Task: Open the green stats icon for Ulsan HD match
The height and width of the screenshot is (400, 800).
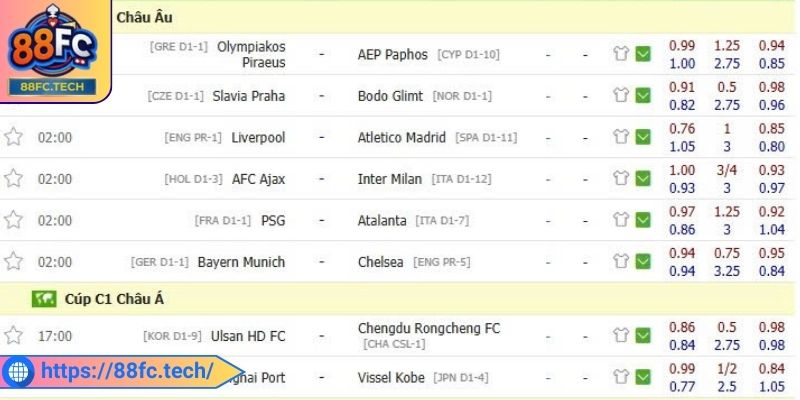Action: [643, 336]
